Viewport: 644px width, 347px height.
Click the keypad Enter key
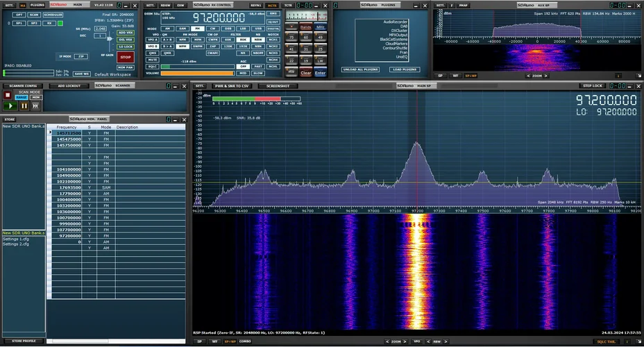(x=320, y=73)
